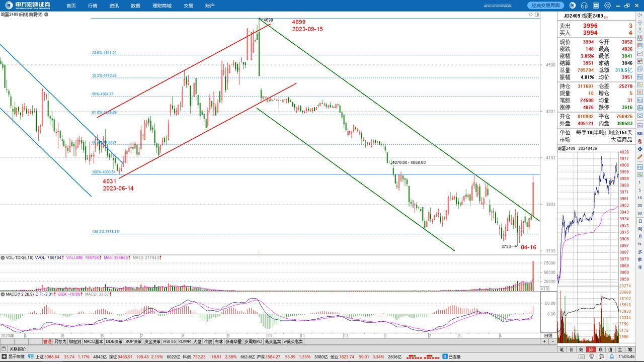
Task: Click the 11:03:46 clock text
Action: pyautogui.click(x=626, y=356)
